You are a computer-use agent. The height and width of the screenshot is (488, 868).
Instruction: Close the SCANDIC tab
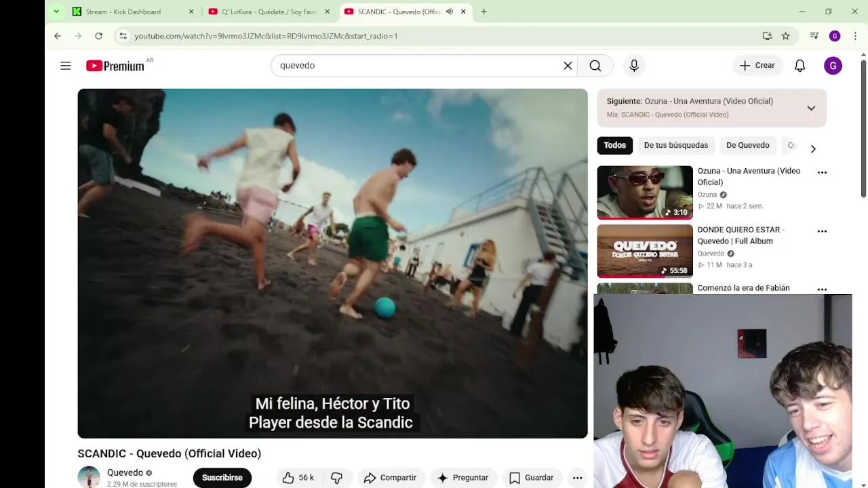463,12
